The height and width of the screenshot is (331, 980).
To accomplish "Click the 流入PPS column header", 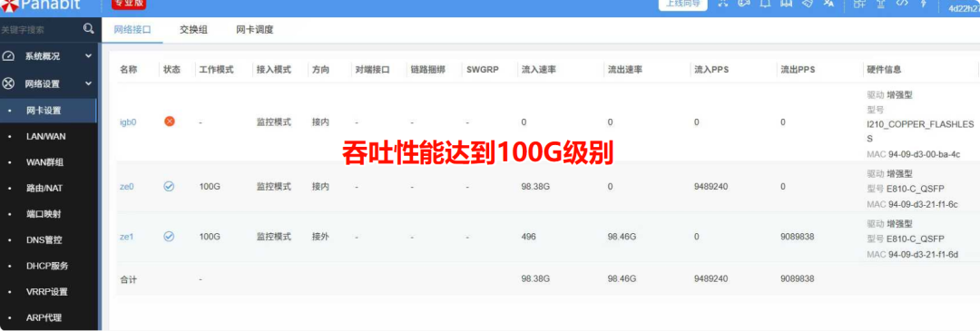I will click(712, 70).
